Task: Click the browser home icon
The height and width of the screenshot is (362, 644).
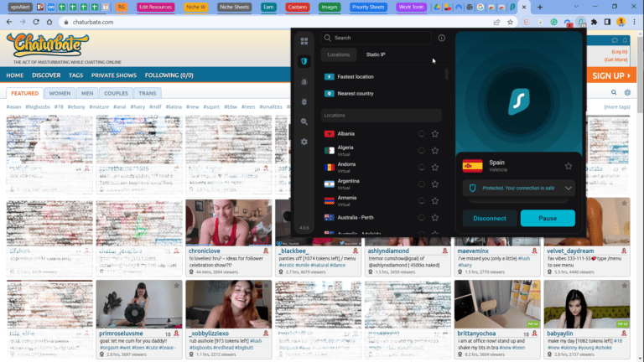Action: click(49, 22)
